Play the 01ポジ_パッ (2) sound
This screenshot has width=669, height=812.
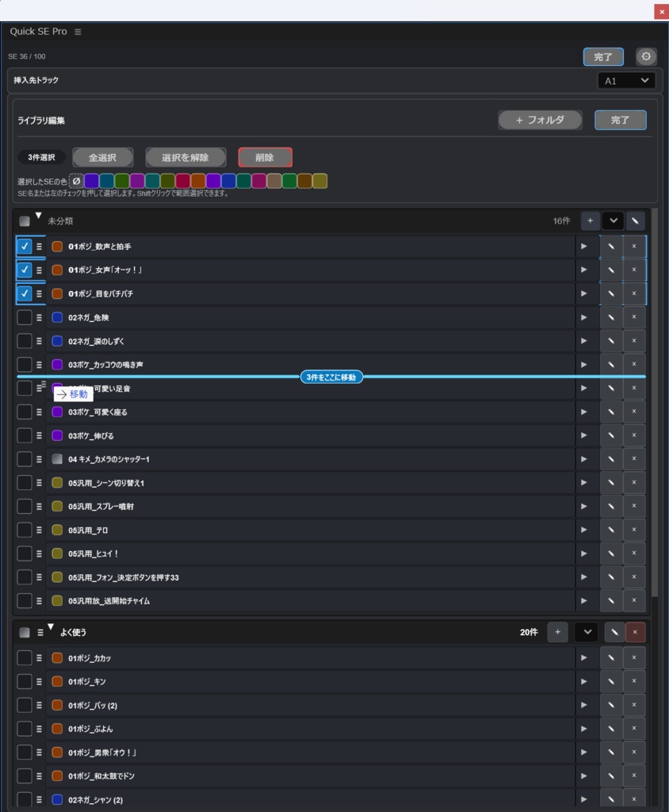click(x=583, y=705)
